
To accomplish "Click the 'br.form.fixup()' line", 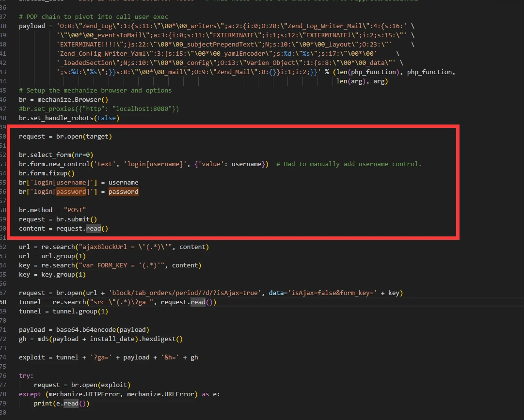I will [47, 173].
